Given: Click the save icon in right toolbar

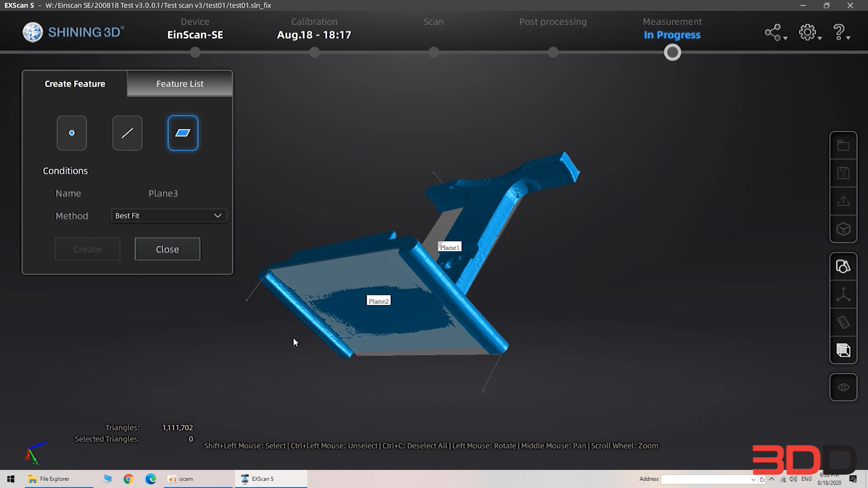Looking at the screenshot, I should 843,173.
